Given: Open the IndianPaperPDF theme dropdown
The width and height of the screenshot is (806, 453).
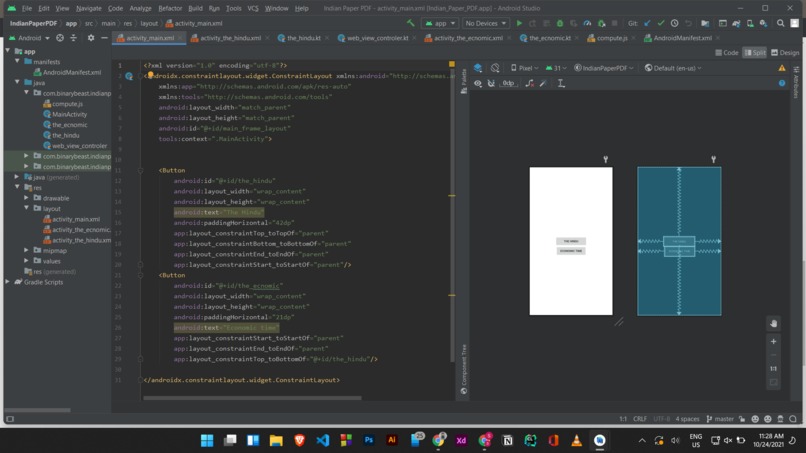Looking at the screenshot, I should click(x=603, y=68).
